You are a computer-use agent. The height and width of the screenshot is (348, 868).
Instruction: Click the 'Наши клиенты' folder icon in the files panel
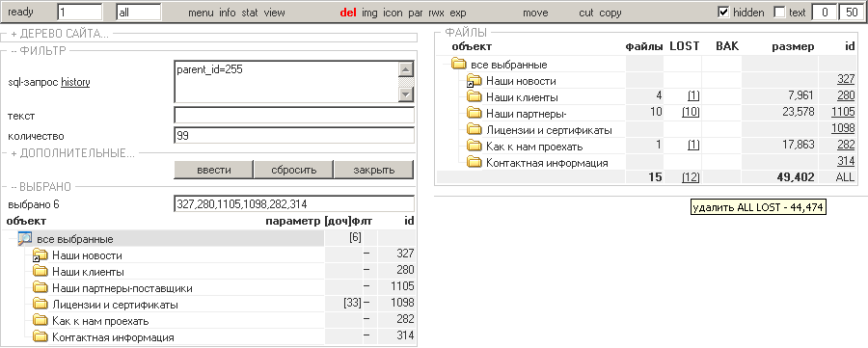point(474,96)
